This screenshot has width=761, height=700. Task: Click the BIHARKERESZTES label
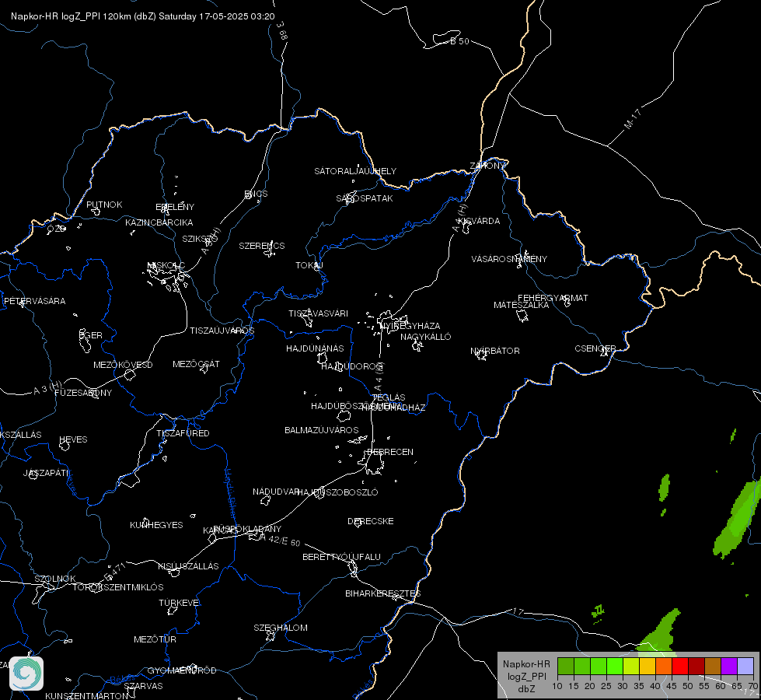[383, 593]
